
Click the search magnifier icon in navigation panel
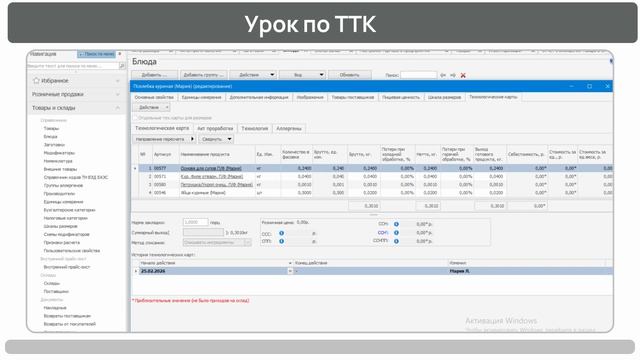coord(122,66)
